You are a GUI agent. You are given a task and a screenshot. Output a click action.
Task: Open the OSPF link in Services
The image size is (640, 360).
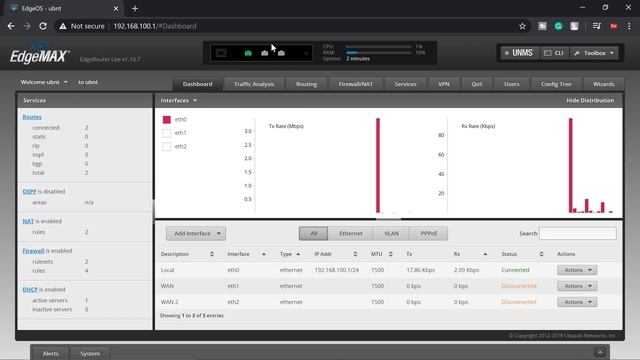(29, 191)
